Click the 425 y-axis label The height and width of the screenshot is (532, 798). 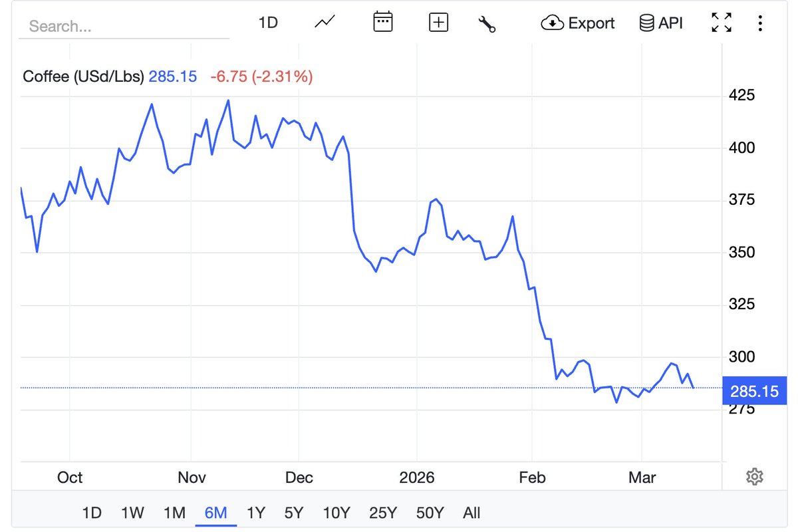(x=742, y=95)
